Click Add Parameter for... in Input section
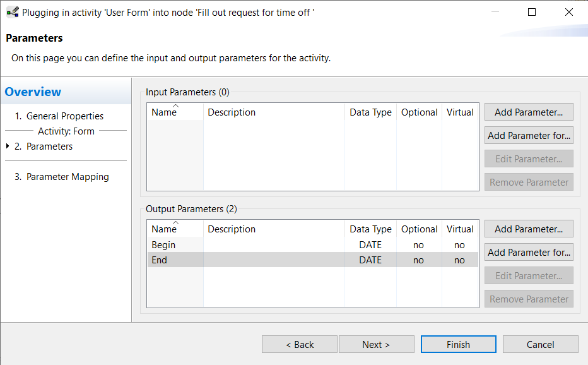The height and width of the screenshot is (365, 588). (529, 135)
